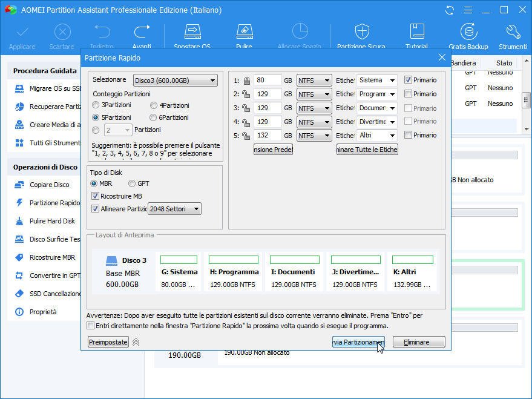Click the Preimpostate button
This screenshot has width=532, height=399.
(x=108, y=342)
